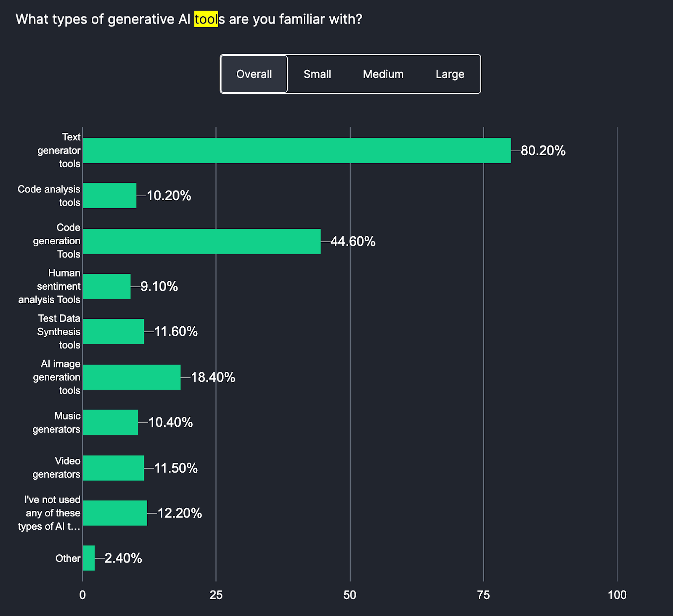
Task: Click the 'I've not used any' truncated label
Action: tap(48, 513)
